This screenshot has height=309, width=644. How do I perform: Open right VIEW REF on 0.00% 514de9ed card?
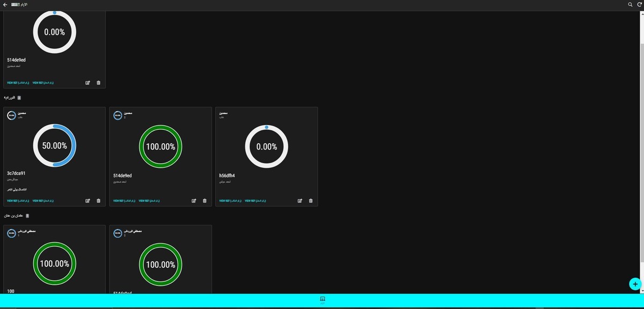[43, 83]
